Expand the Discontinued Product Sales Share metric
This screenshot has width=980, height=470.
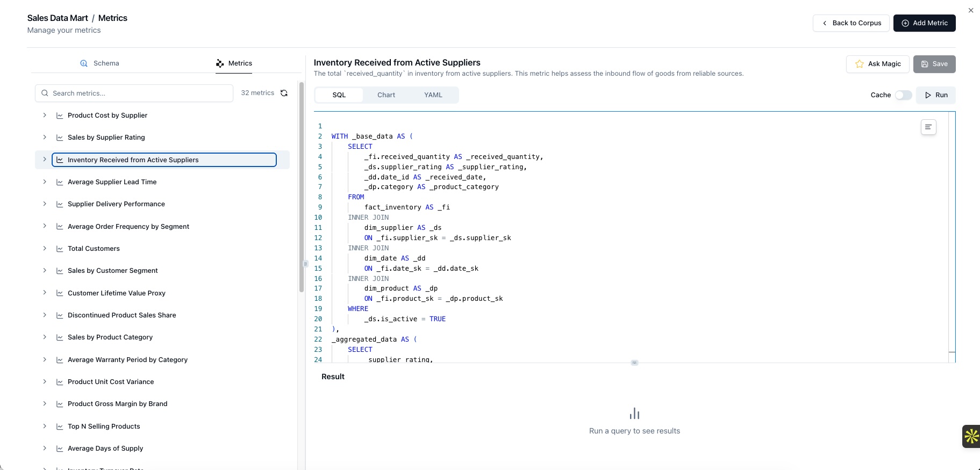click(45, 315)
